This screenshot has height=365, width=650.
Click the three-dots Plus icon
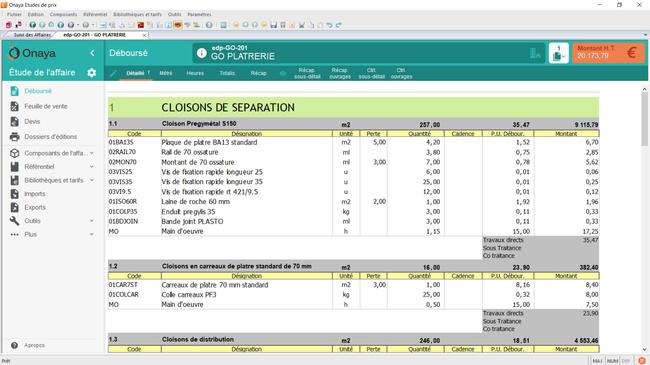[15, 234]
